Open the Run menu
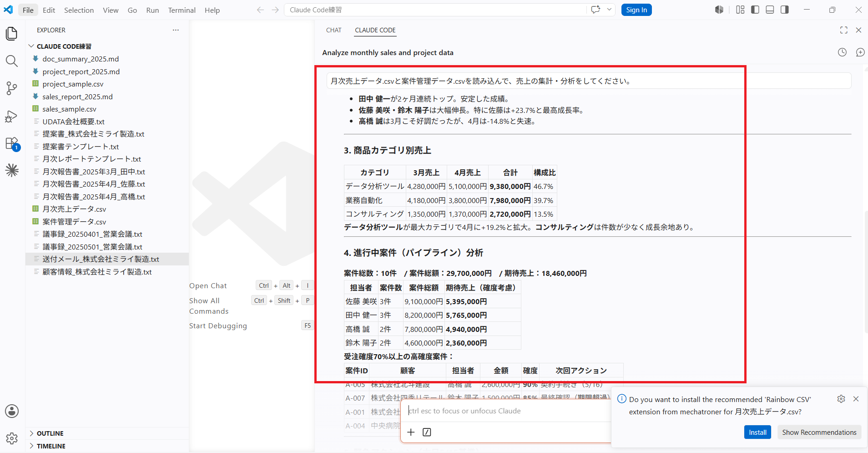 (x=152, y=10)
